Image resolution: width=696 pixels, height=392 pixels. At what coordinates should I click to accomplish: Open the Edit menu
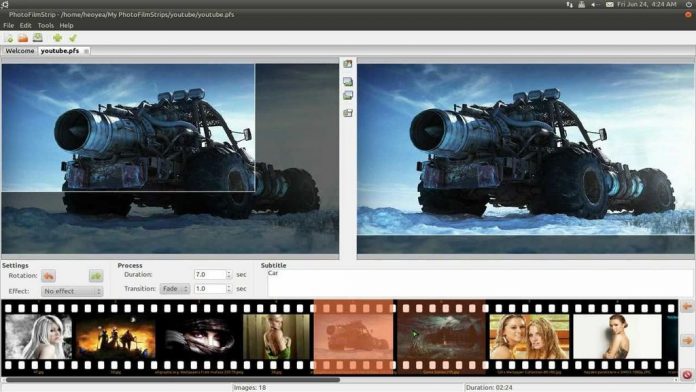(x=25, y=25)
